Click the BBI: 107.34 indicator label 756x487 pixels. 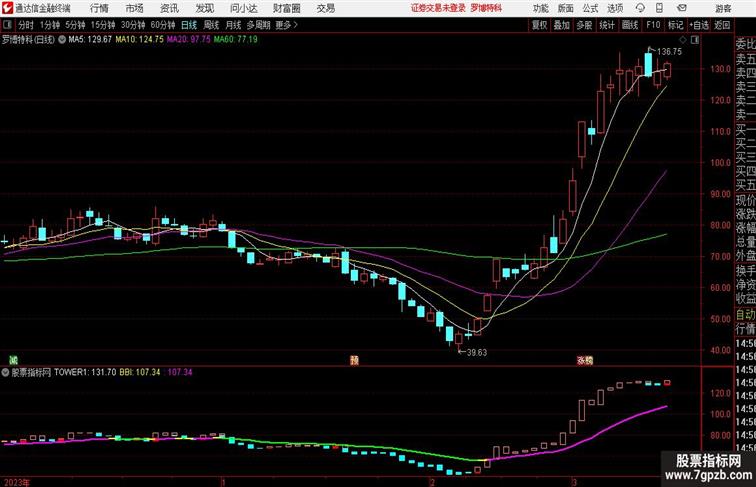tap(140, 372)
